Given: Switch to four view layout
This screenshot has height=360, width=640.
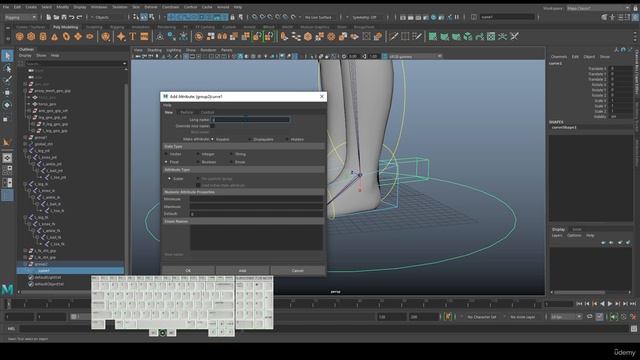Looking at the screenshot, I should (7, 170).
